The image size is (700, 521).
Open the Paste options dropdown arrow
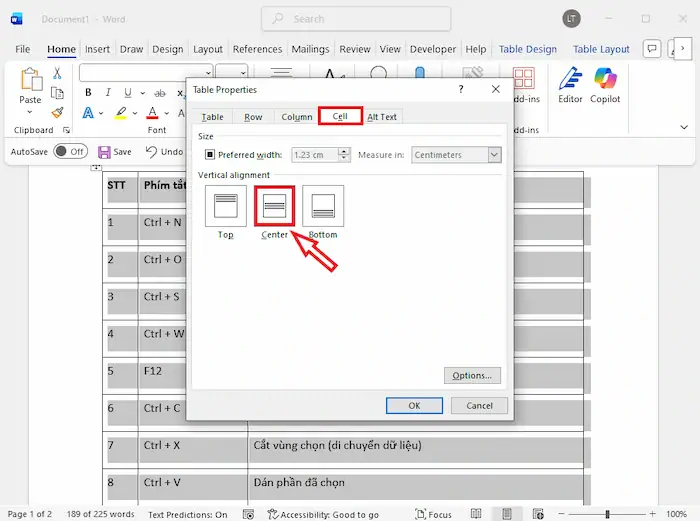pyautogui.click(x=30, y=112)
